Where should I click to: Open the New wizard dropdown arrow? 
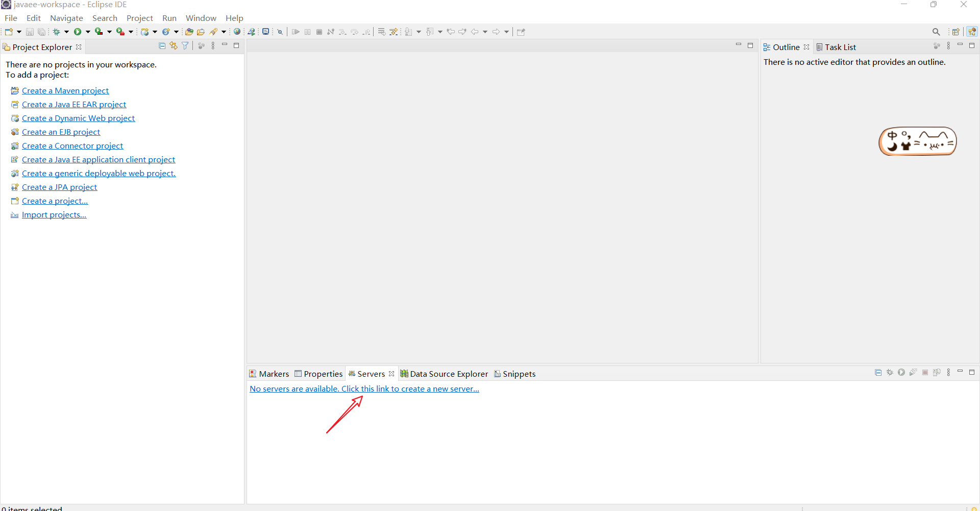click(x=18, y=31)
